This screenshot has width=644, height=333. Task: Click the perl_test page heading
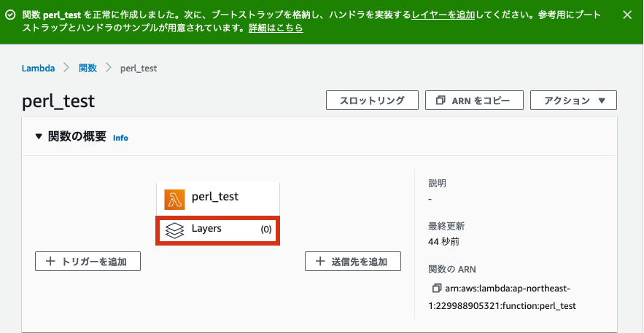click(58, 101)
